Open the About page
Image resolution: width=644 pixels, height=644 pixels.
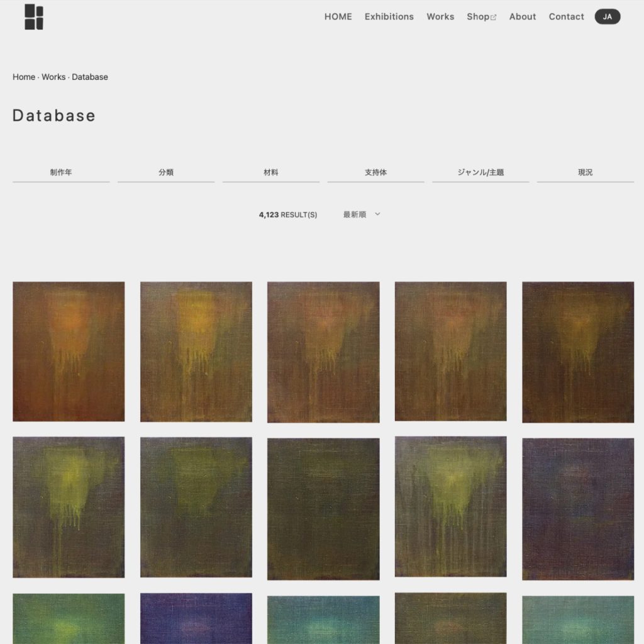(523, 17)
